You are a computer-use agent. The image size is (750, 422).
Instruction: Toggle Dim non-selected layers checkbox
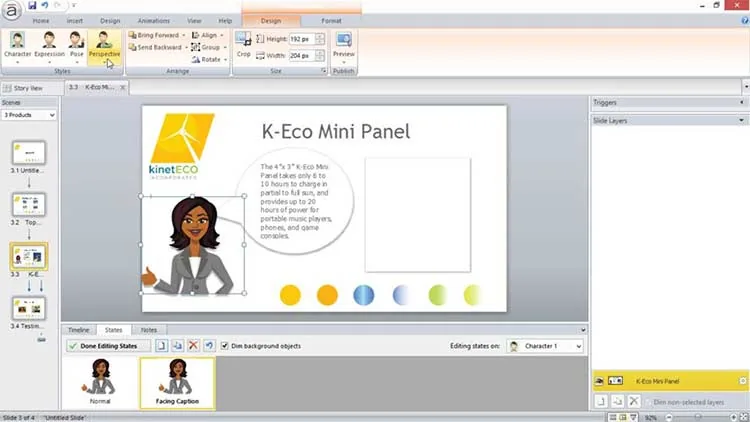coord(649,402)
